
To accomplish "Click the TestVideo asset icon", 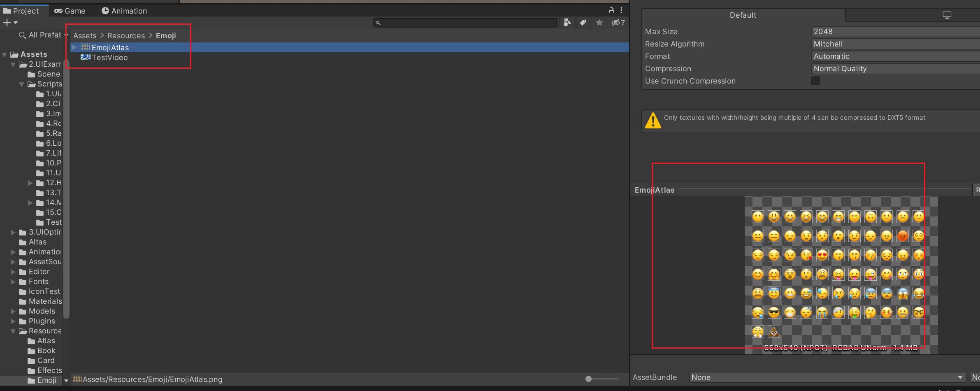I will 86,57.
